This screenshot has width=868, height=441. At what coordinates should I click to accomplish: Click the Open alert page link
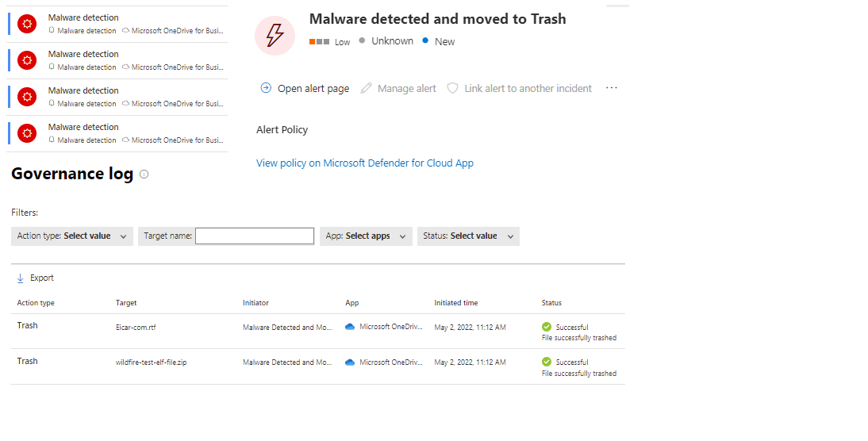pos(313,89)
